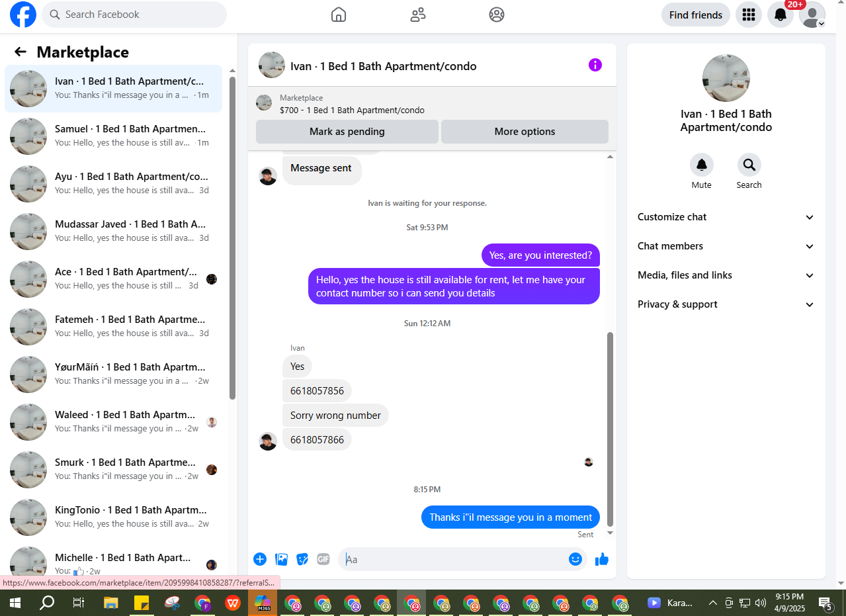Attach a photo using image icon
Screen dimensions: 846x616
click(282, 559)
